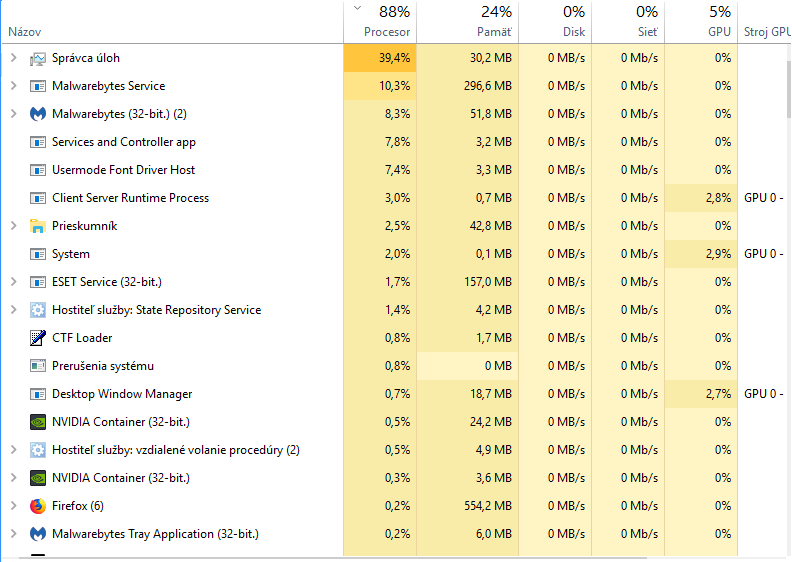Select the Client Server Runtime Process name

point(130,198)
